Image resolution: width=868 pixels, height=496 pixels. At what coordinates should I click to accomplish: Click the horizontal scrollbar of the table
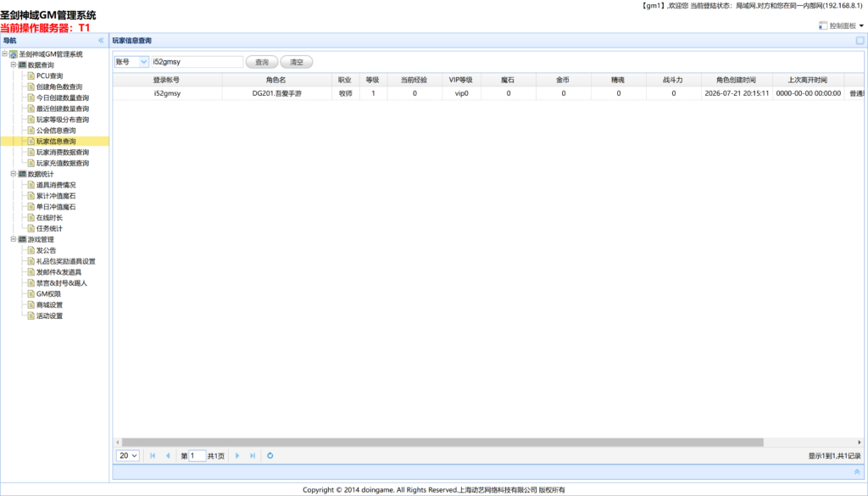[442, 443]
